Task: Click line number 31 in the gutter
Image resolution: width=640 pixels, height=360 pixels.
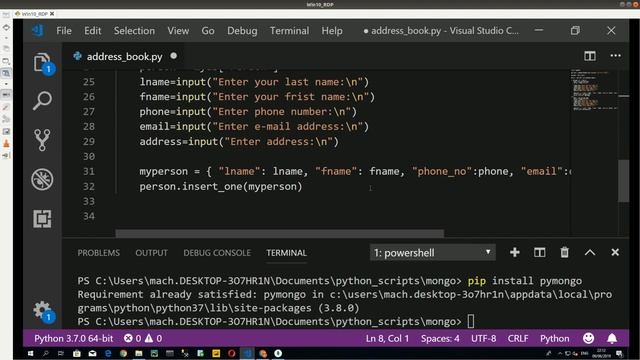Action: pos(89,171)
